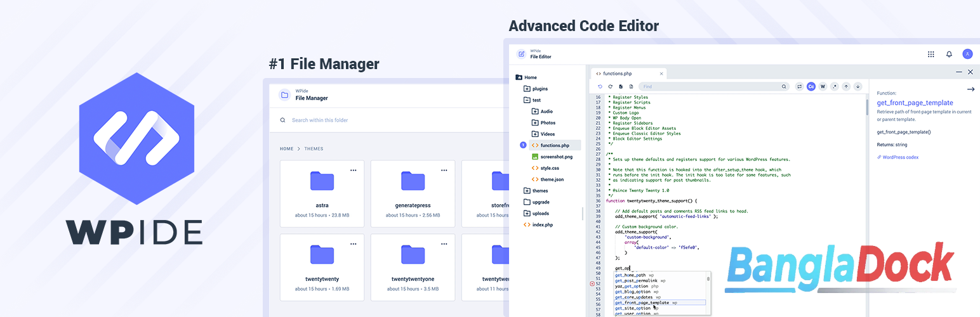980x317 pixels.
Task: Click the File Editor pencil logo icon
Action: tap(521, 54)
